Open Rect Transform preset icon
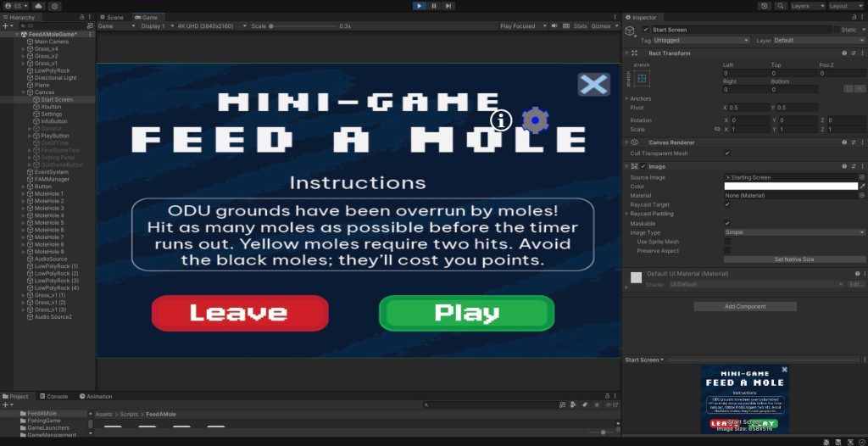The width and height of the screenshot is (868, 446). [854, 53]
